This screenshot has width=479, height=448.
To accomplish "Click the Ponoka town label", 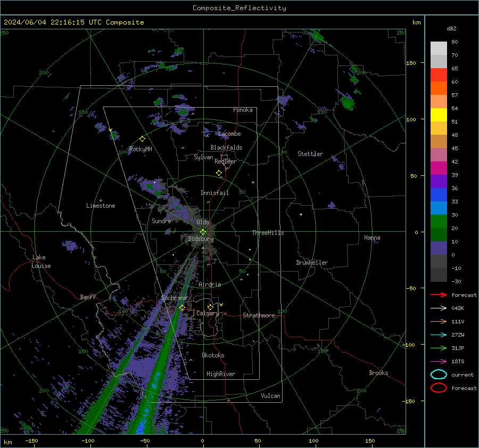I will 243,110.
